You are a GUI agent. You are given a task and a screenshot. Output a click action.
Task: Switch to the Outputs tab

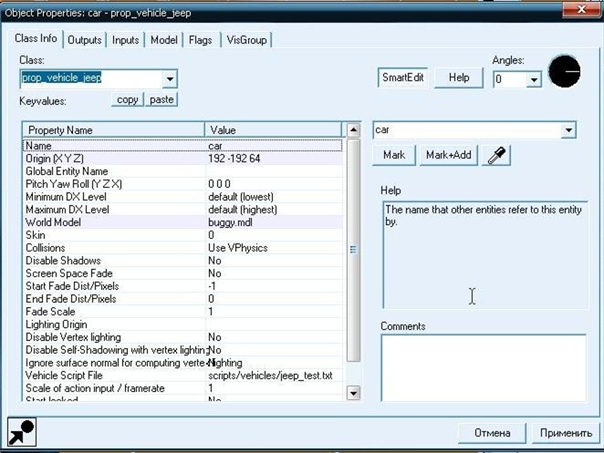pos(84,40)
